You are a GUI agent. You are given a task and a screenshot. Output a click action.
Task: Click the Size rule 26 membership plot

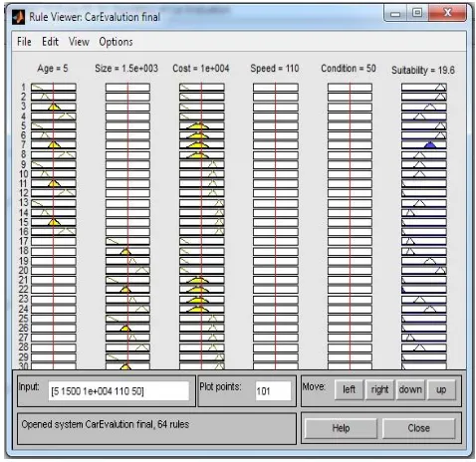(x=127, y=328)
